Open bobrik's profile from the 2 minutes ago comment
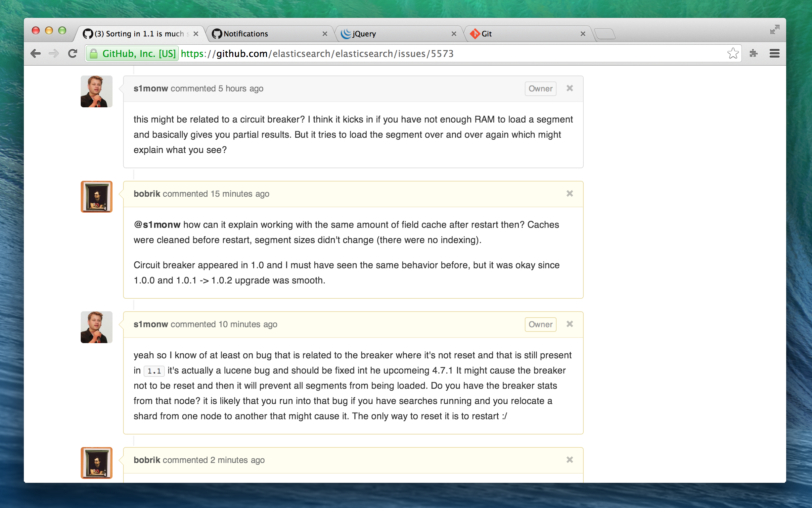 (147, 460)
